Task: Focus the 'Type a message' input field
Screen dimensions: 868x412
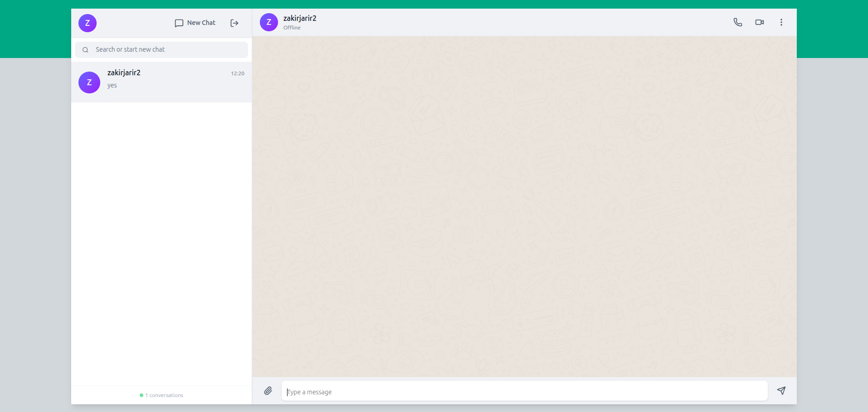Action: click(454, 391)
